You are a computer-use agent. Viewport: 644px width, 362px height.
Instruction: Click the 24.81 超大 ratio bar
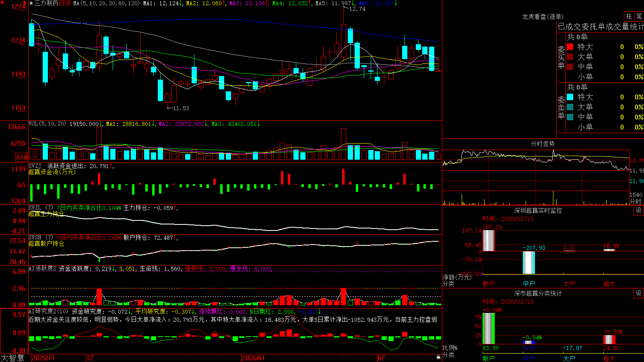pos(609,339)
